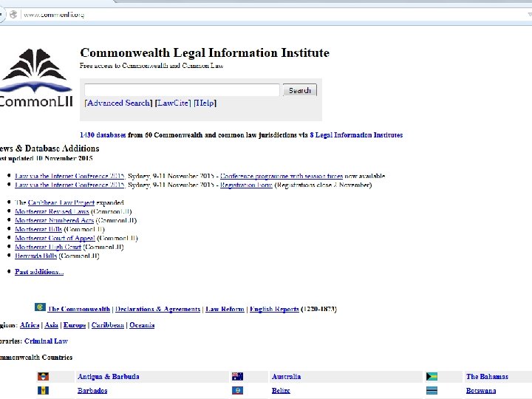
Task: Select the Asia region link
Action: click(x=51, y=324)
